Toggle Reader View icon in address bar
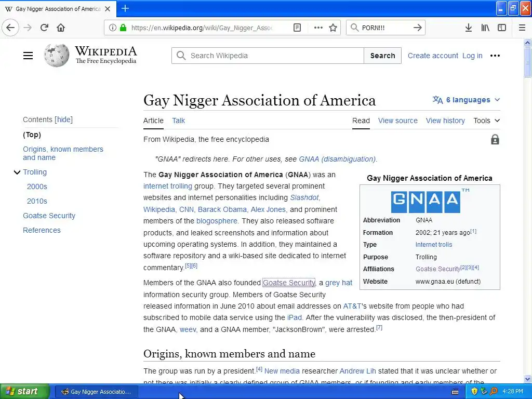Viewport: 532px width, 399px height. click(297, 28)
